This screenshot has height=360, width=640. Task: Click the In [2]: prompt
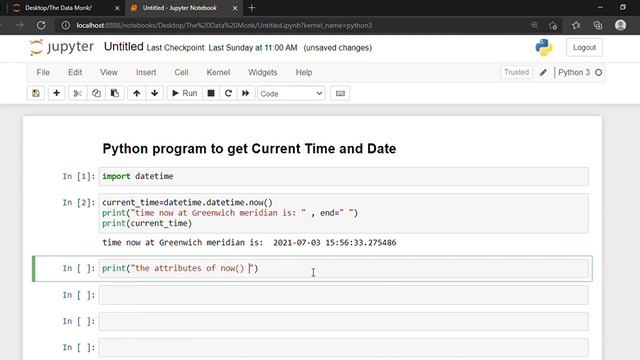[x=79, y=202]
